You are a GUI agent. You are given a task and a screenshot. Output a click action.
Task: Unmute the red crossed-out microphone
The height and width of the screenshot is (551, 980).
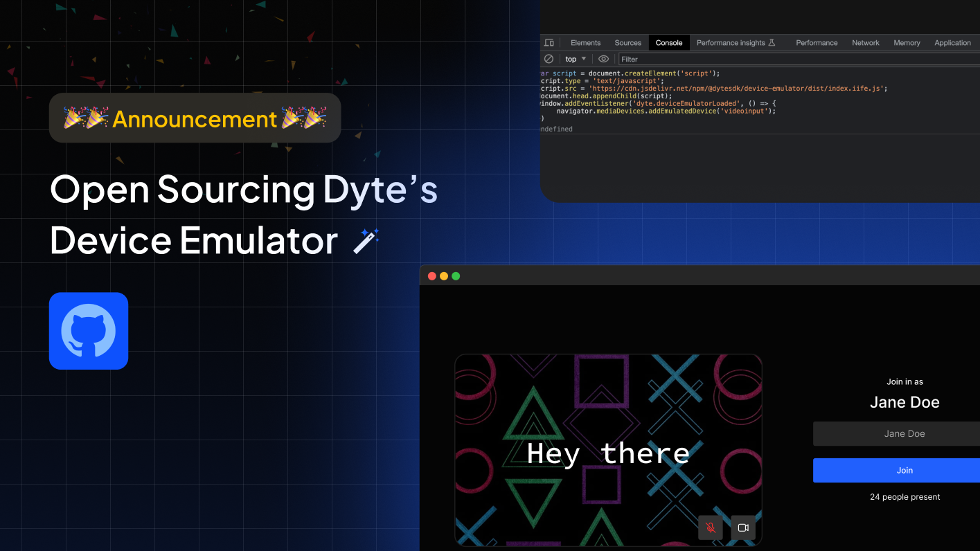pyautogui.click(x=710, y=527)
